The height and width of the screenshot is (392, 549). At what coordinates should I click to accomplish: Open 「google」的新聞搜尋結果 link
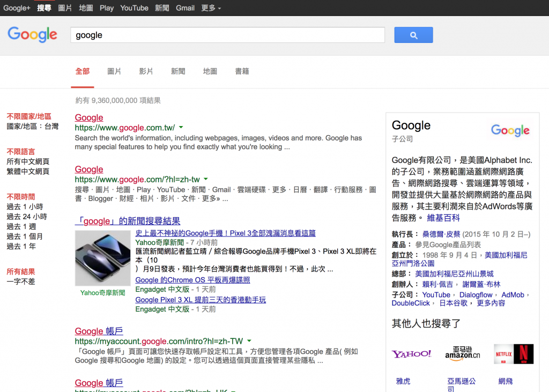click(128, 221)
